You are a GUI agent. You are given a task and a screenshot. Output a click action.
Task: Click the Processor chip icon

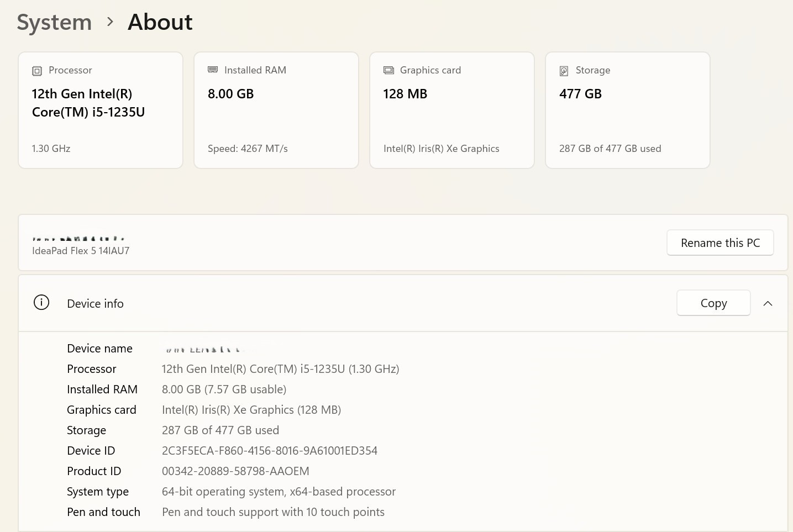tap(37, 71)
